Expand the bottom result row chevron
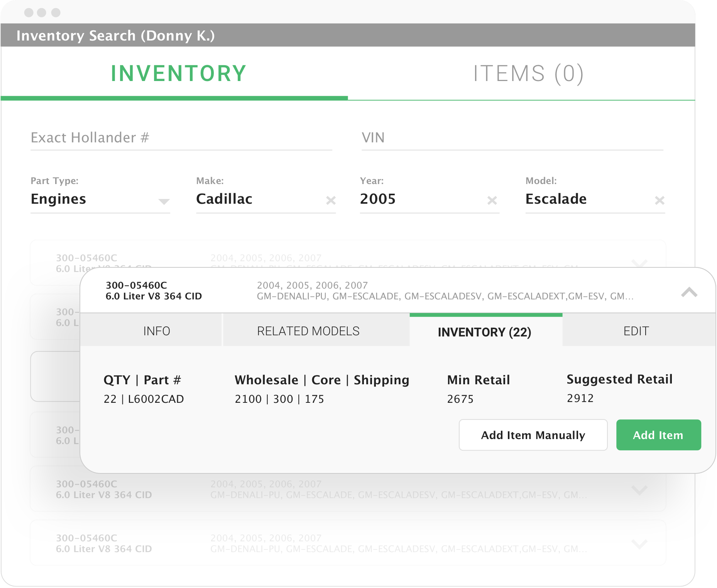 (639, 544)
